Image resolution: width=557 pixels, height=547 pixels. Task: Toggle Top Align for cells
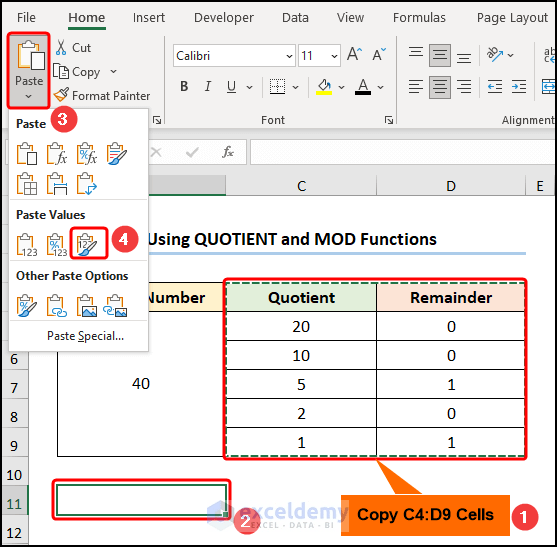[x=416, y=54]
